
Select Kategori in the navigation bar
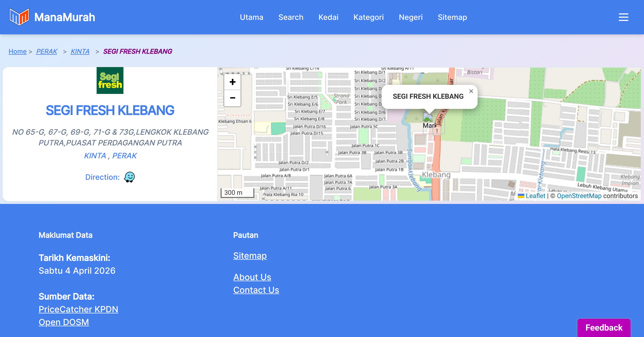[x=368, y=17]
